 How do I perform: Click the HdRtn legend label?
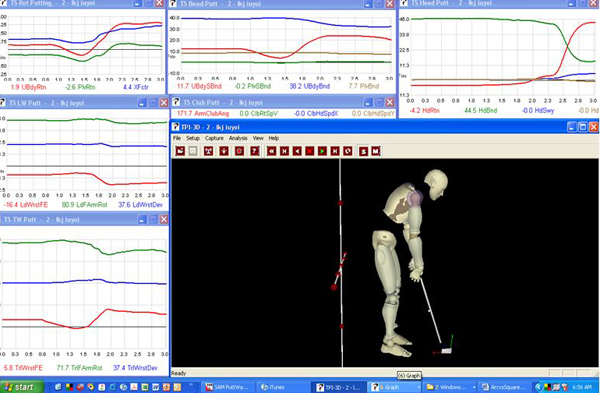[x=425, y=111]
